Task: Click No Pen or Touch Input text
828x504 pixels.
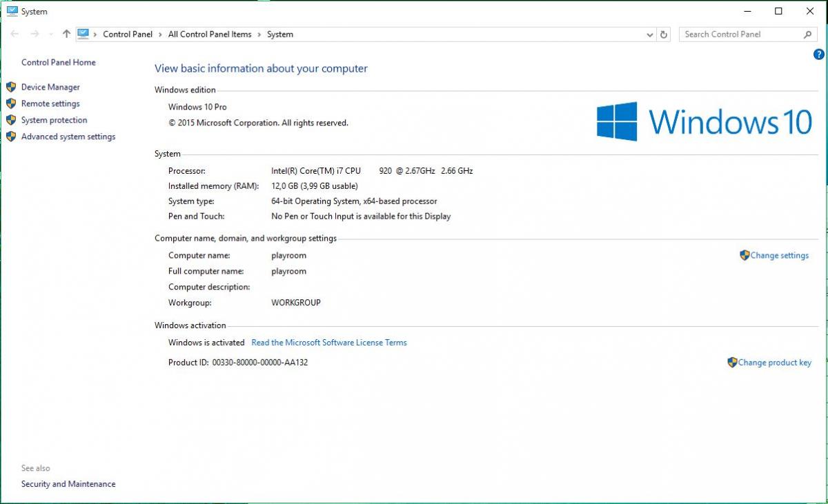Action: [x=361, y=216]
